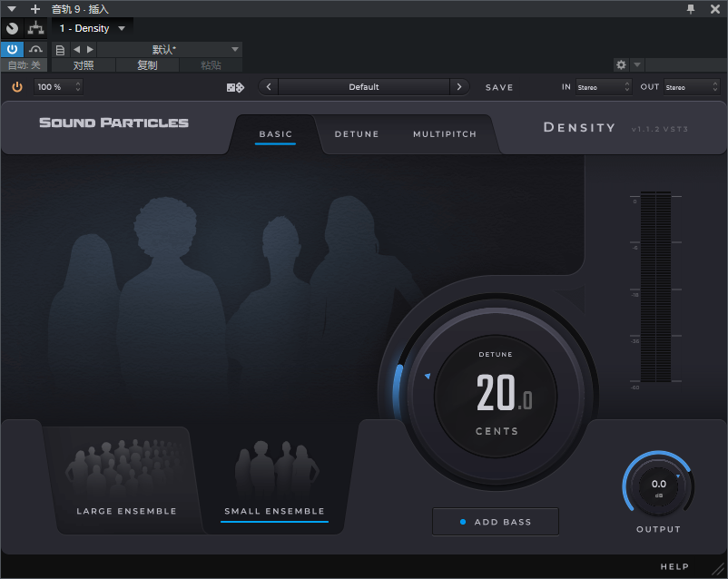Click the SAVE preset button
The image size is (728, 579).
[x=499, y=87]
